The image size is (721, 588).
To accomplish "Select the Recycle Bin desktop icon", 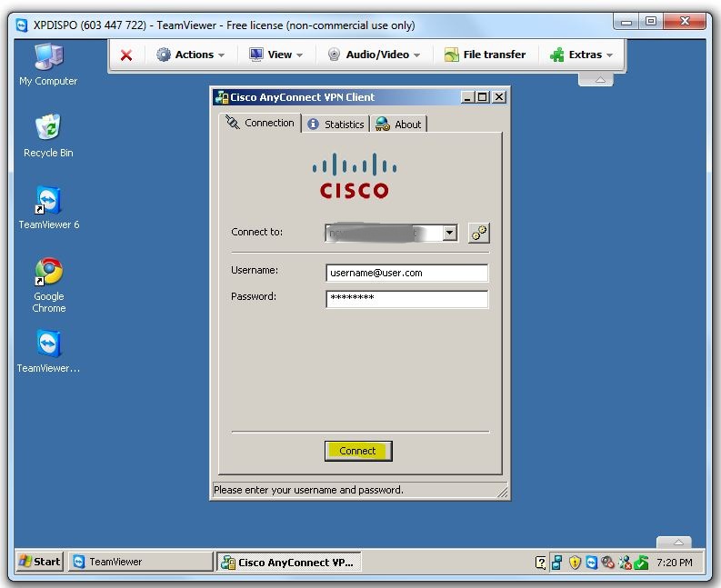I will tap(48, 135).
